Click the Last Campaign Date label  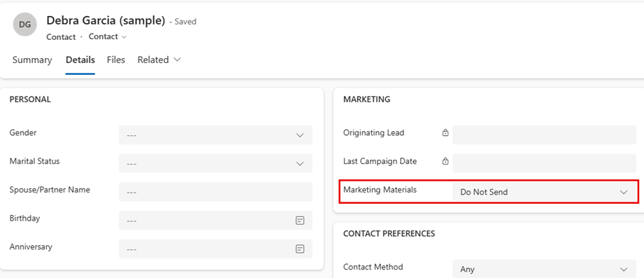click(x=380, y=161)
